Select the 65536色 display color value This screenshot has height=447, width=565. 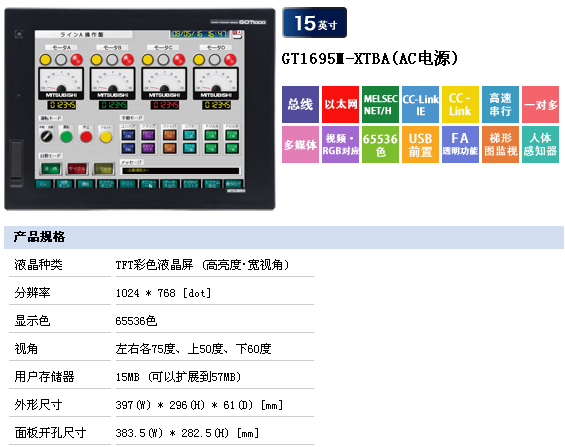tap(136, 321)
